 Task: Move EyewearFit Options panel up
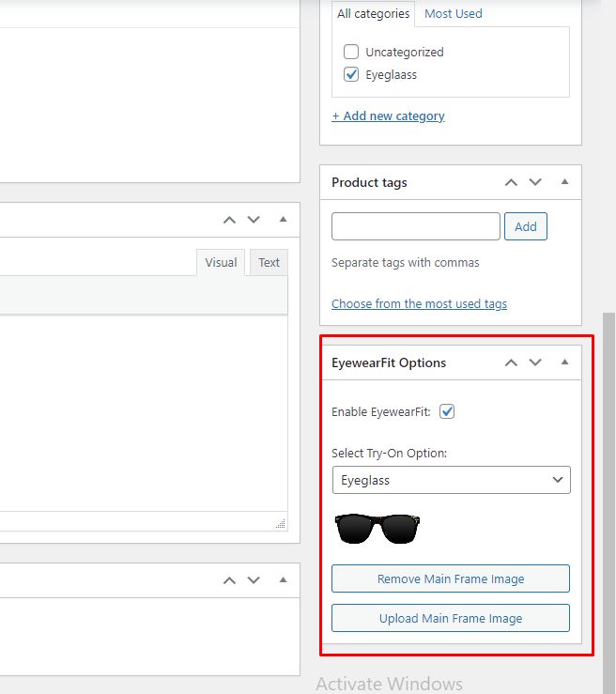511,362
